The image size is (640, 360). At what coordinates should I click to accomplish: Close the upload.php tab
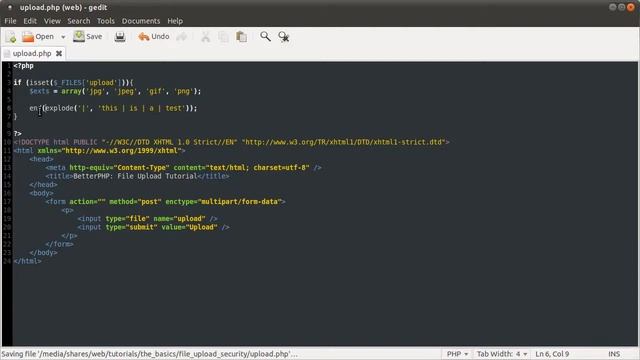click(59, 53)
